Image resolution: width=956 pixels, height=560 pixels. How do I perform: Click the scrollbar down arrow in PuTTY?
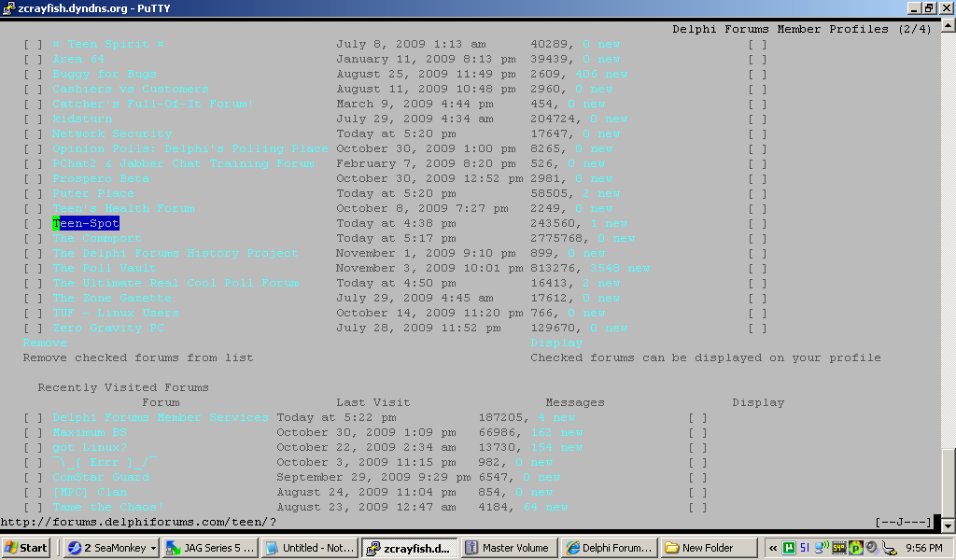pos(948,525)
